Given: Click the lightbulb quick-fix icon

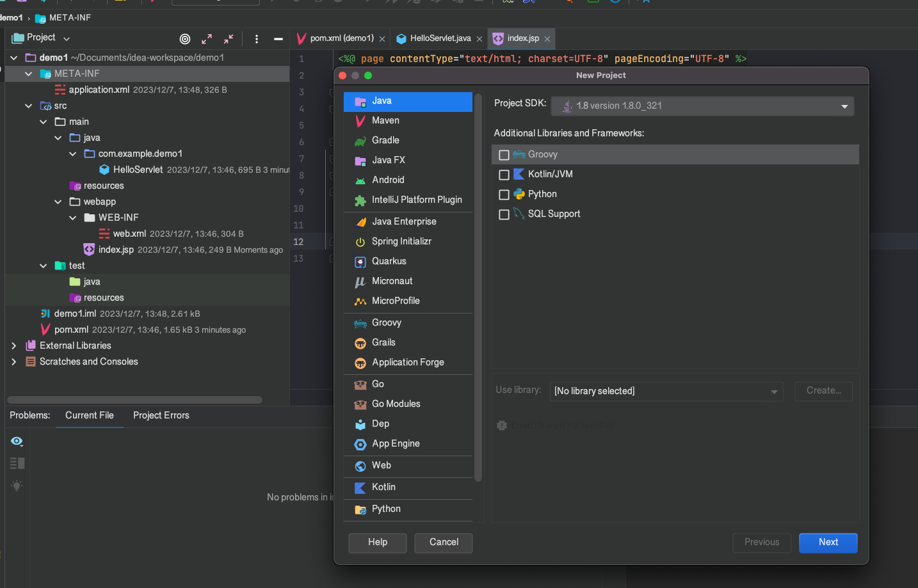Looking at the screenshot, I should point(17,486).
